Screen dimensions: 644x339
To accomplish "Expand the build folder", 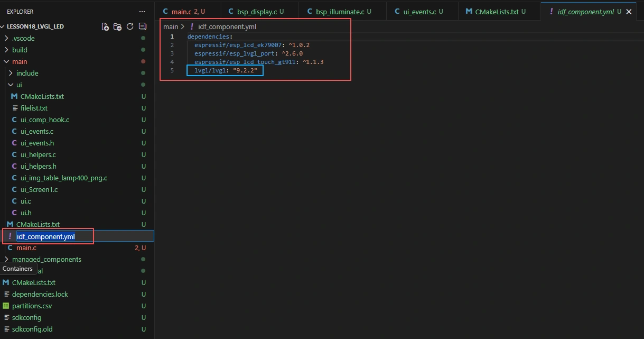I will [x=20, y=50].
